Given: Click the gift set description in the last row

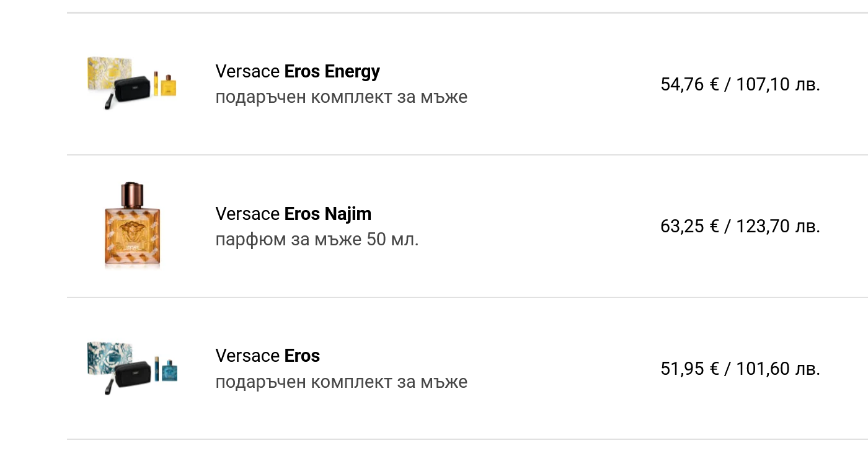Looking at the screenshot, I should coord(341,382).
